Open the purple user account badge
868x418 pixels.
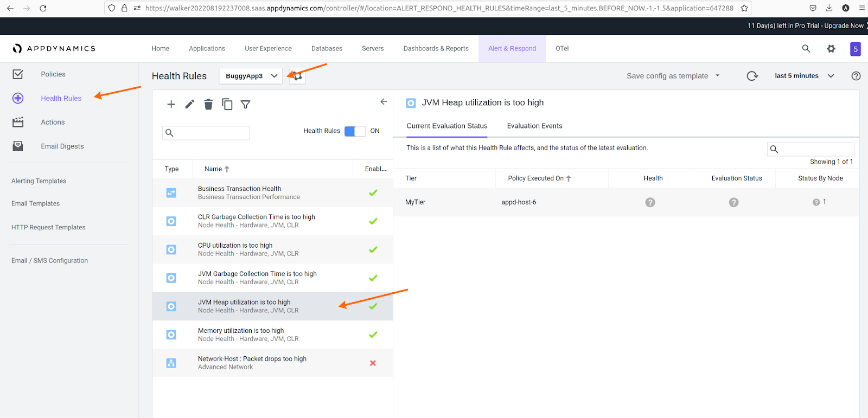[x=856, y=49]
